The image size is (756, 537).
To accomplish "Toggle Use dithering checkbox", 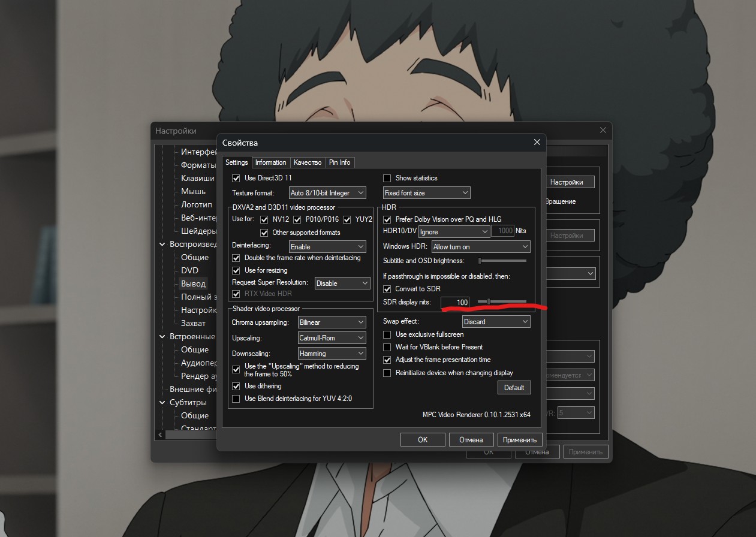I will 236,386.
